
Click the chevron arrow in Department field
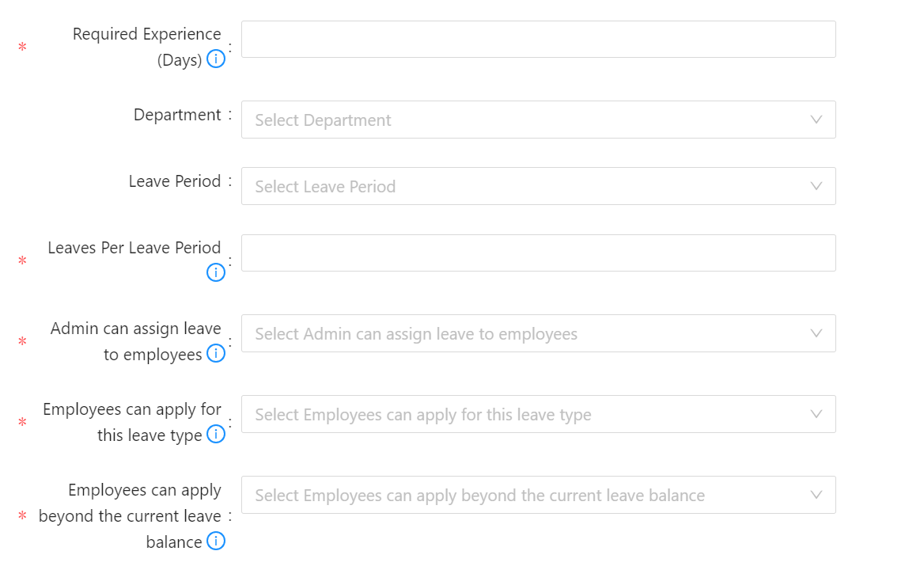816,120
